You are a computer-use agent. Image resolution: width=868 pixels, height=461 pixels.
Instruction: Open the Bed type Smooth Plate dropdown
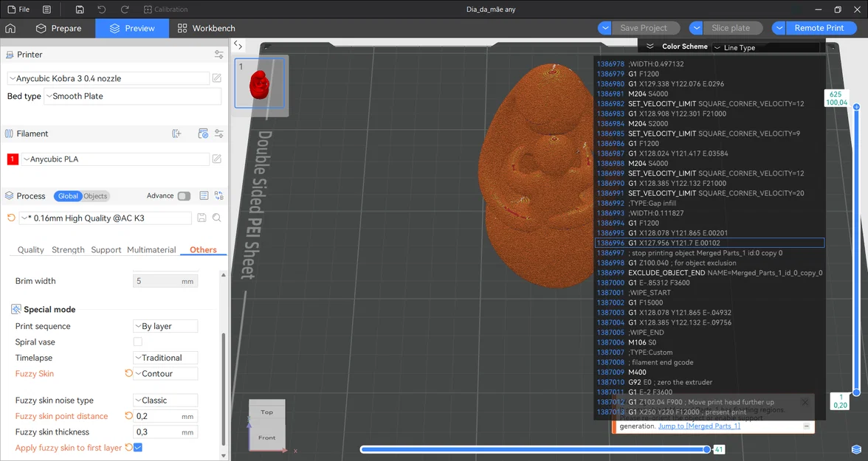132,97
